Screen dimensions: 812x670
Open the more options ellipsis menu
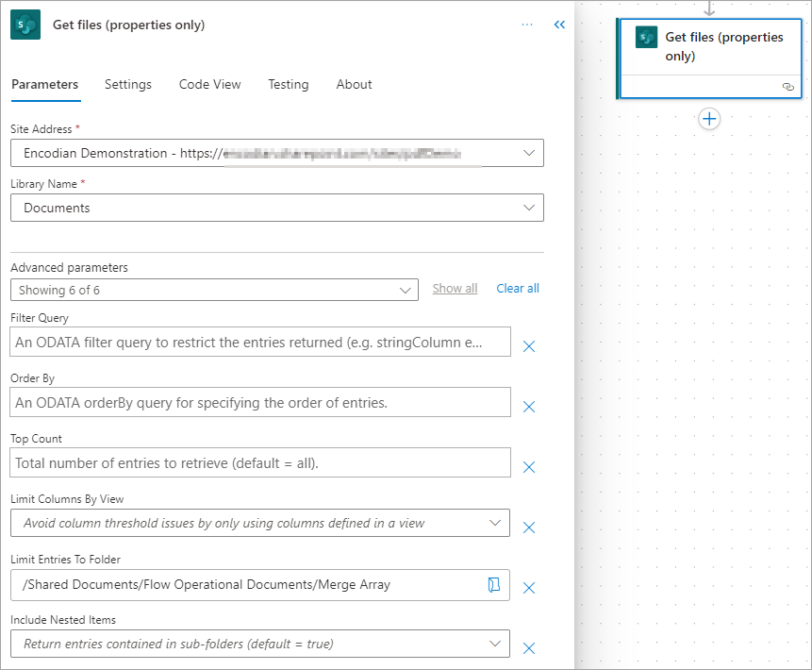pyautogui.click(x=527, y=25)
